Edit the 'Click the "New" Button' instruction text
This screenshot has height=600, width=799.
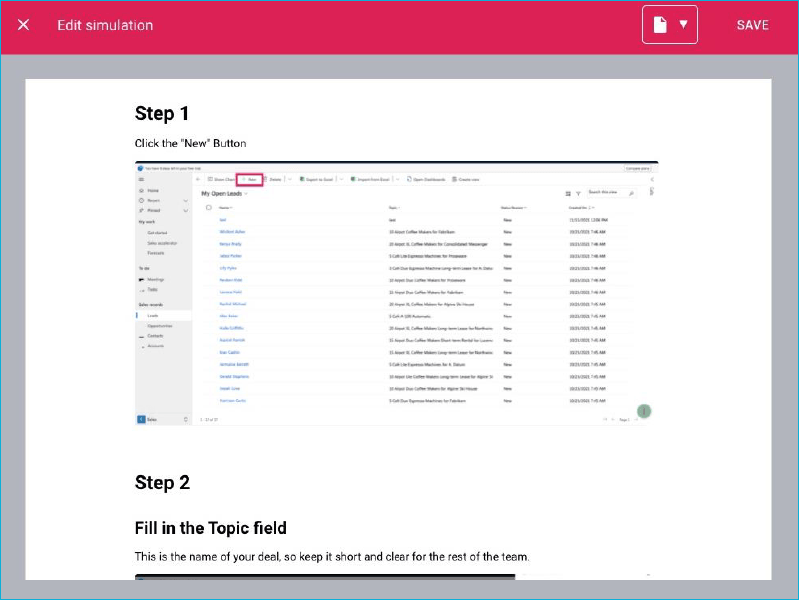coord(190,143)
